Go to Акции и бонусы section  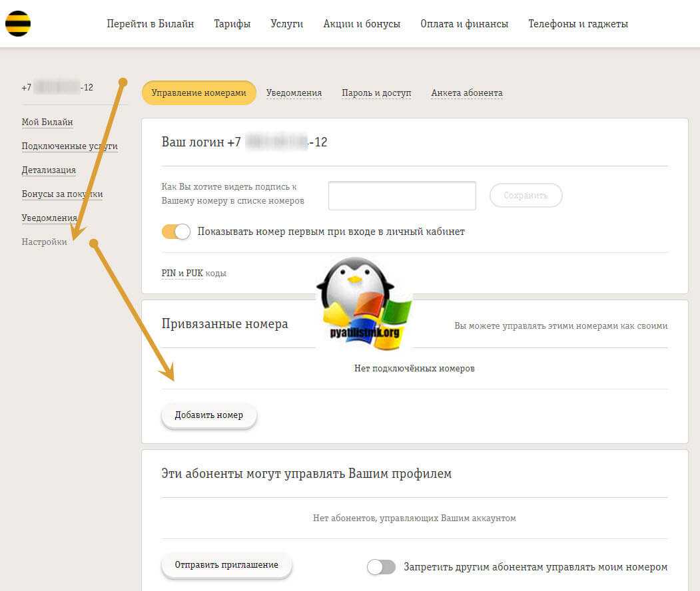click(x=362, y=24)
